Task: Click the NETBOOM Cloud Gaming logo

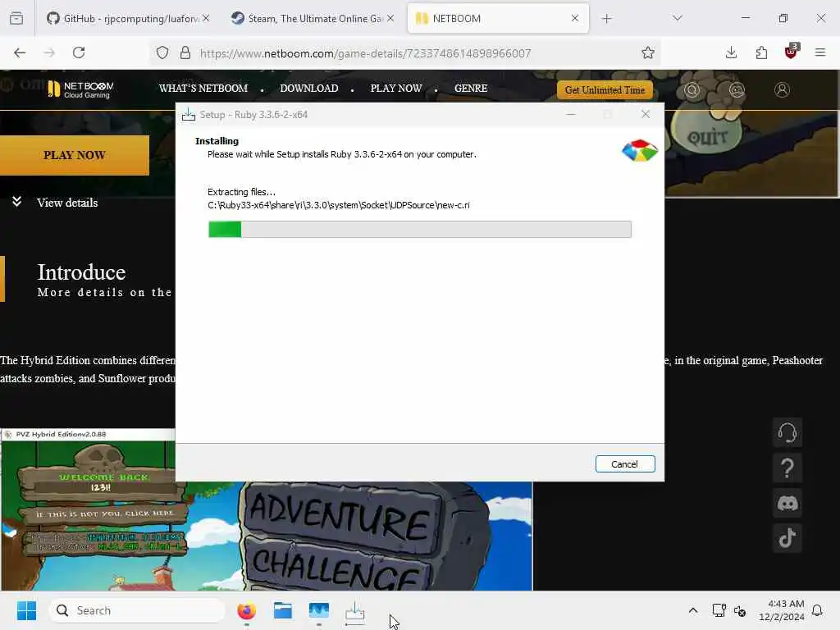Action: pyautogui.click(x=81, y=89)
